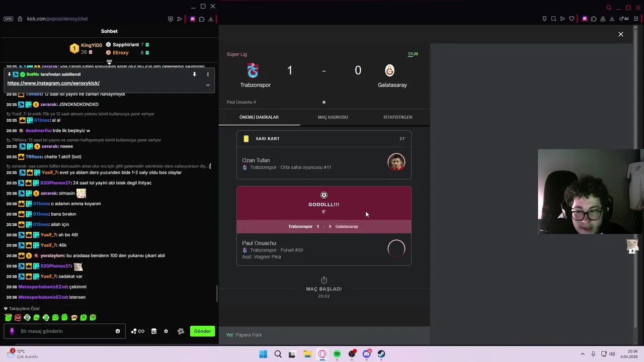Open EEroxy leaderboard entry
Screen dimensions: 644x362
(127, 53)
